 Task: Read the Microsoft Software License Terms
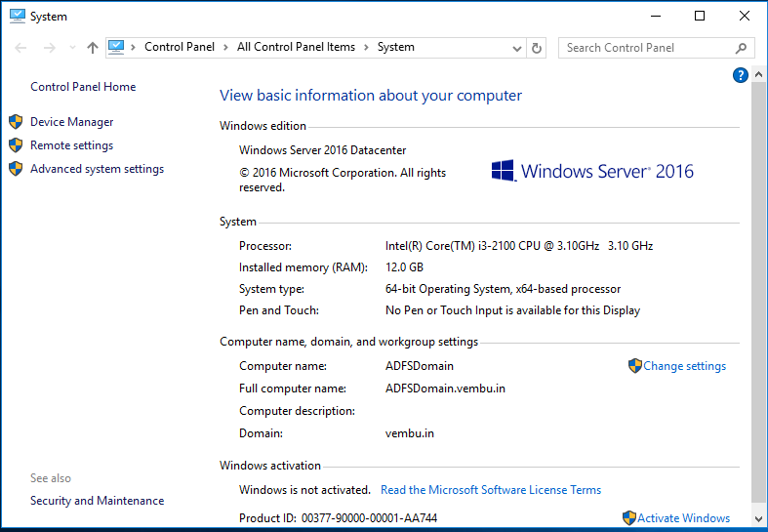(x=491, y=490)
